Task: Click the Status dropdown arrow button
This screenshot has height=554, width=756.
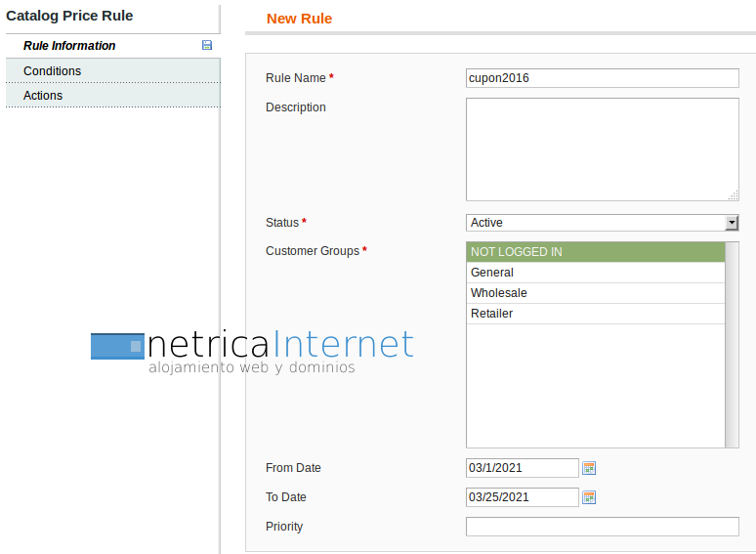Action: pos(732,223)
